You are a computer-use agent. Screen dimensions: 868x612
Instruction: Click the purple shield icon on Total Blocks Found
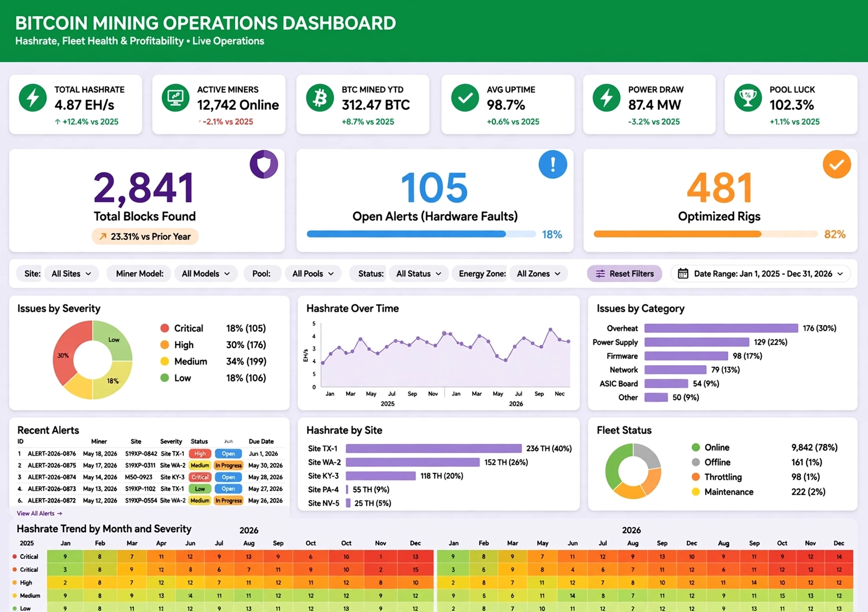tap(264, 164)
